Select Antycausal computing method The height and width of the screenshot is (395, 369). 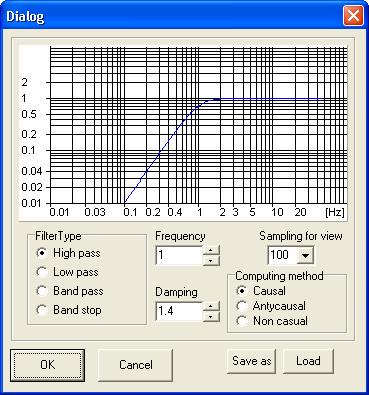coord(271,306)
